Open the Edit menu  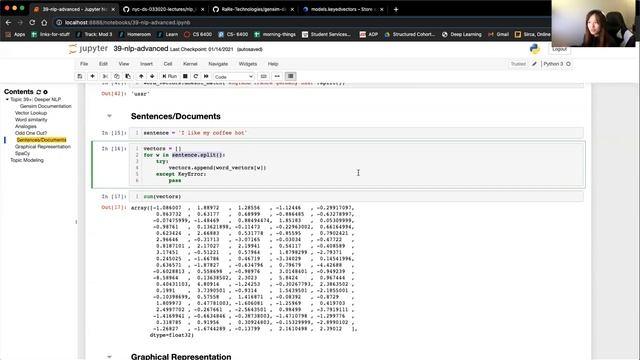tap(103, 64)
